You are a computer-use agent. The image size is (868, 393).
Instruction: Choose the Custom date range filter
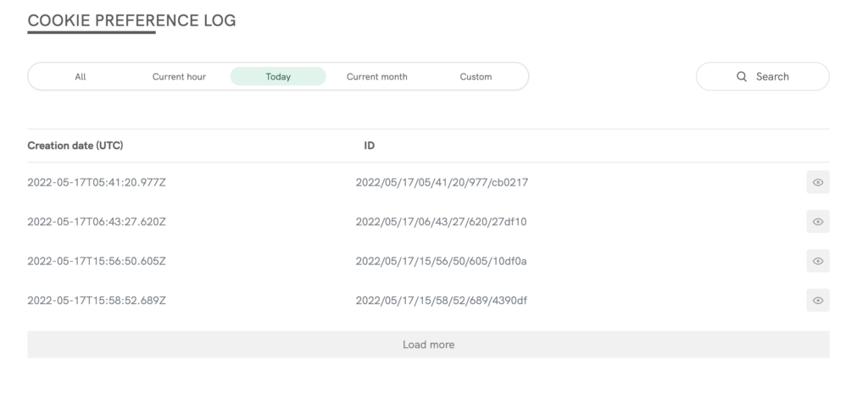[x=476, y=76]
